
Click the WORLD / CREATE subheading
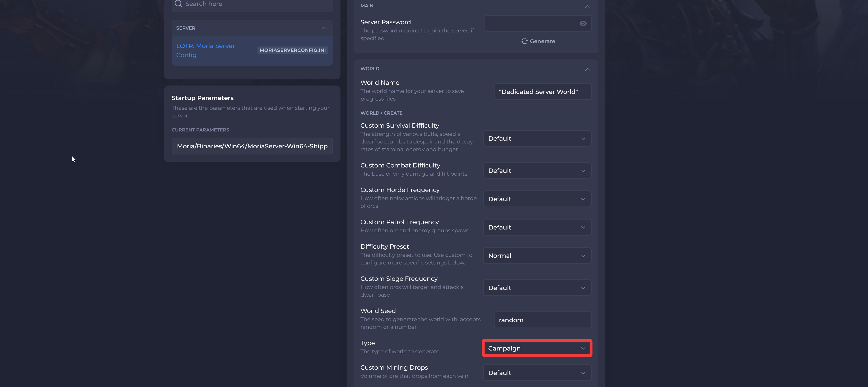(x=381, y=113)
